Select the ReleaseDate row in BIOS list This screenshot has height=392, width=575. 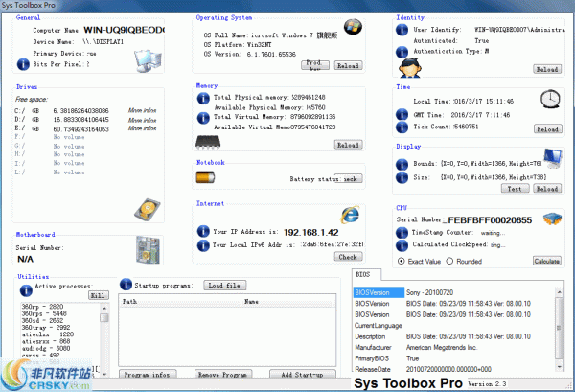(454, 369)
